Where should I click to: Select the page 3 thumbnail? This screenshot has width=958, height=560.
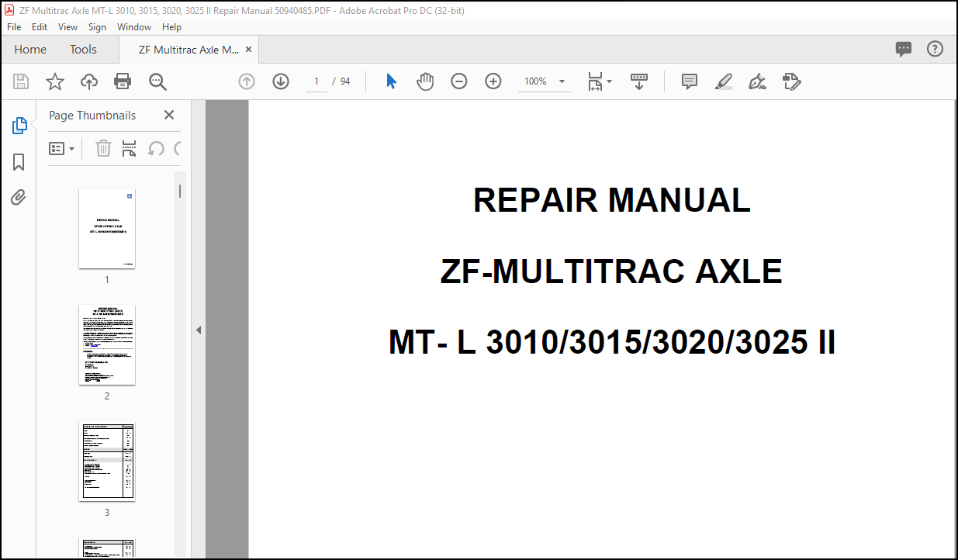107,461
